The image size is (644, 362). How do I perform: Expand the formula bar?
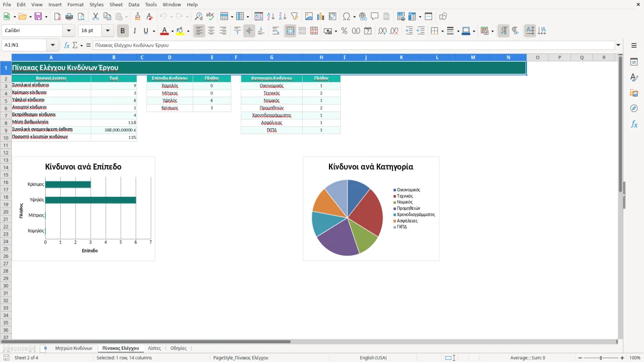[x=618, y=45]
